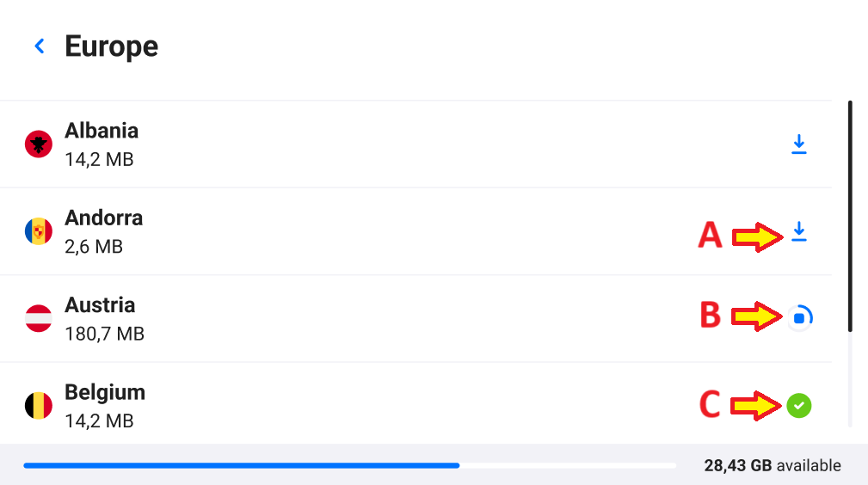Download the Andorra map
The height and width of the screenshot is (485, 868).
tap(799, 231)
